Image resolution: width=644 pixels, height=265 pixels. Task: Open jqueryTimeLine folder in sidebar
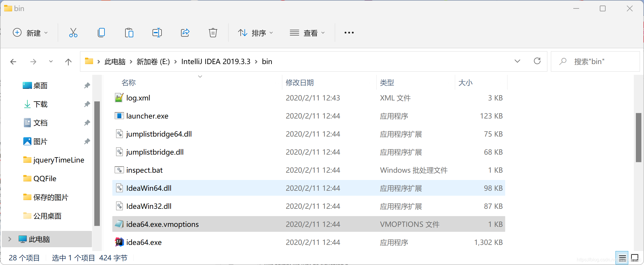pyautogui.click(x=58, y=160)
